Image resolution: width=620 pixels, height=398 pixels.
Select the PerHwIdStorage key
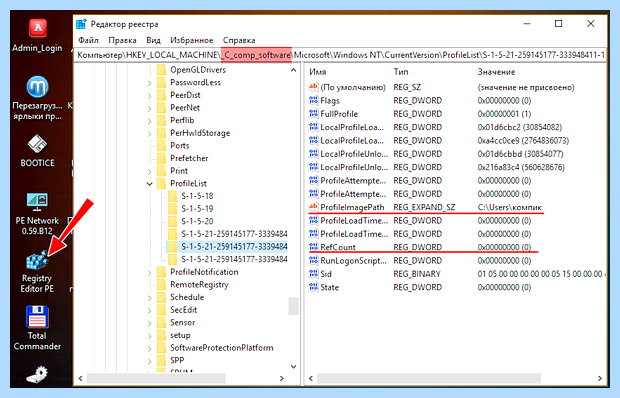click(200, 133)
